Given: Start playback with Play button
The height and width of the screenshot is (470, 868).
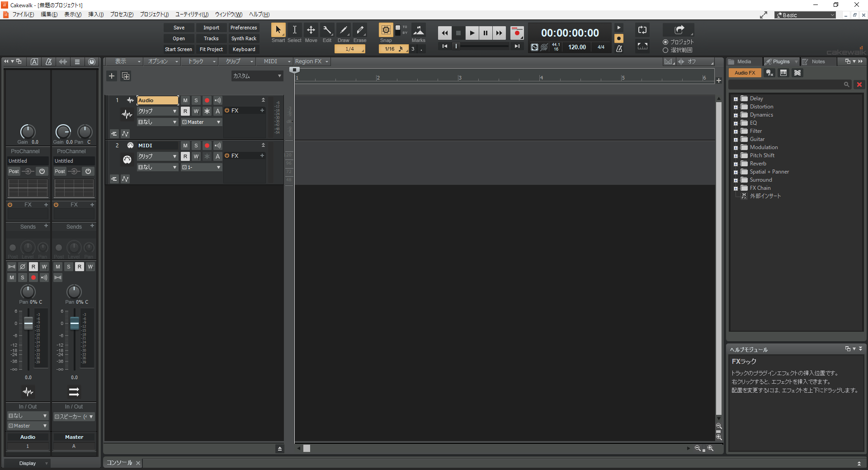Looking at the screenshot, I should (x=472, y=33).
